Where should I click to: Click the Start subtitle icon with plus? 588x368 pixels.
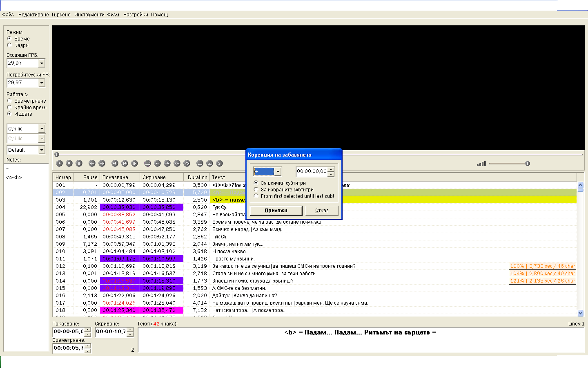pos(177,163)
